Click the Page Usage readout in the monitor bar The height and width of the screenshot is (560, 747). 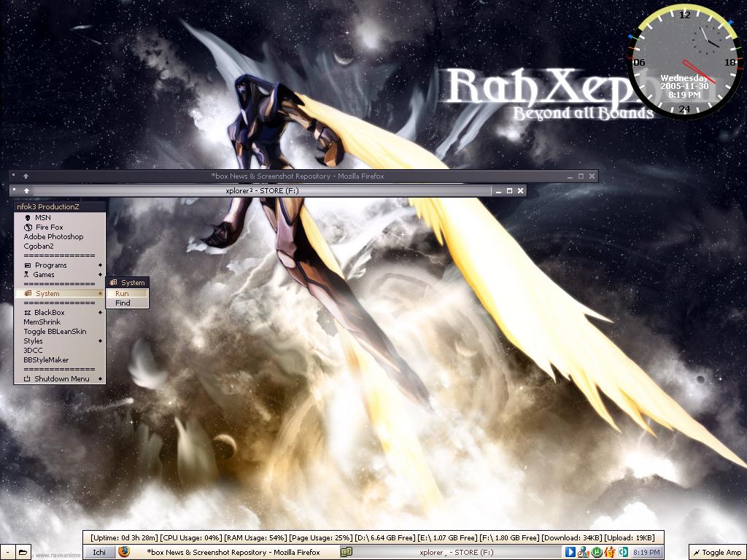(321, 537)
